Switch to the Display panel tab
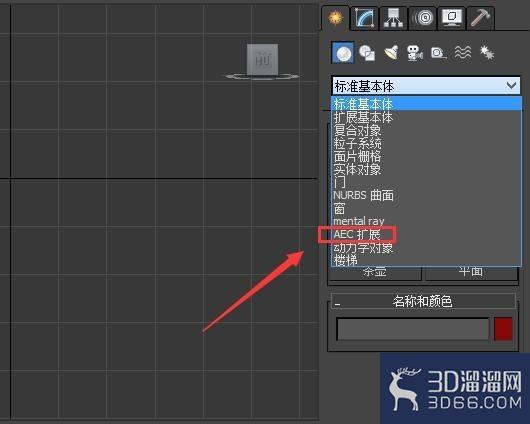Screen dimensions: 530x424 [x=452, y=18]
